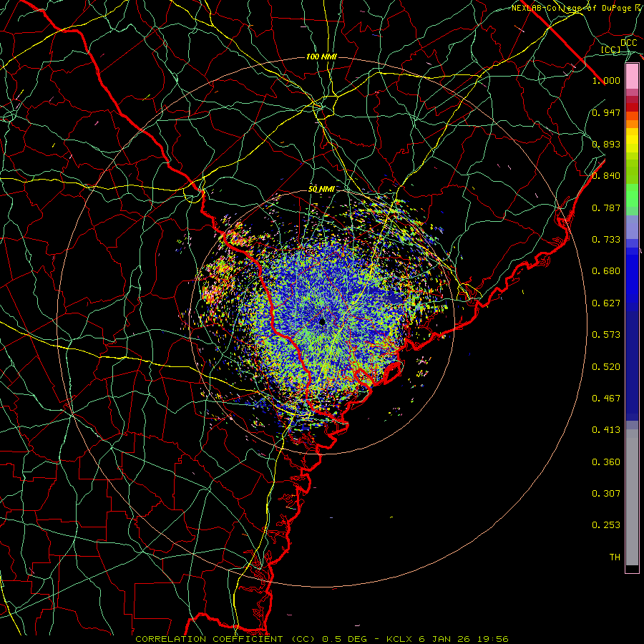
Task: Pick the dark red band of the color bar
Action: (x=632, y=107)
